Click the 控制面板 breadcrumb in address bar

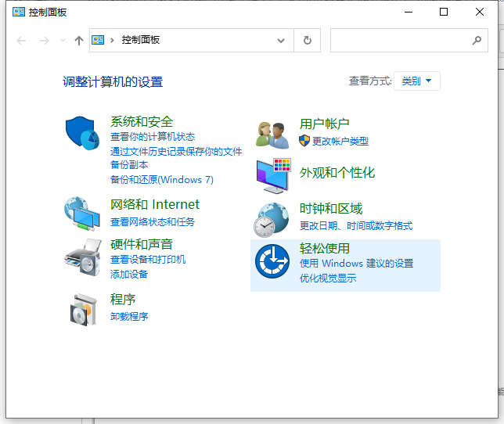(141, 40)
